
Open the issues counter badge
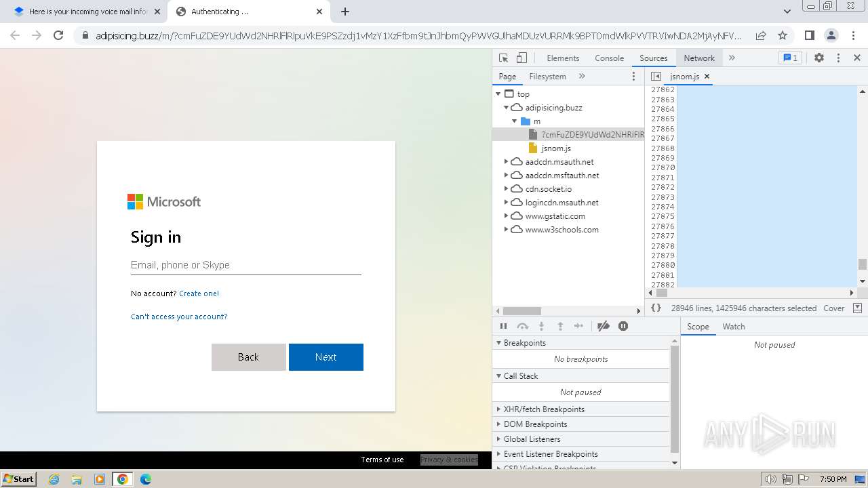point(789,58)
